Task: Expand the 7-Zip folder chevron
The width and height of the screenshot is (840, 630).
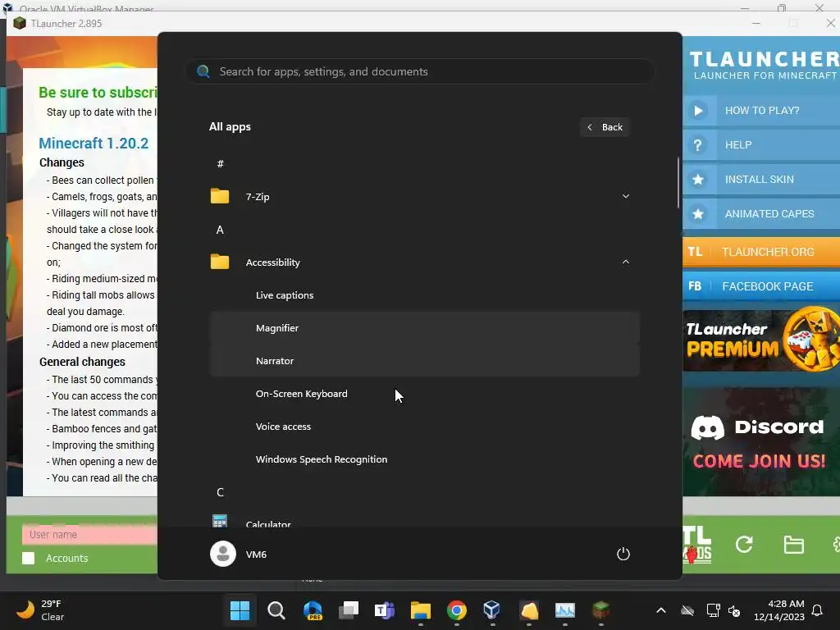Action: [x=625, y=197]
